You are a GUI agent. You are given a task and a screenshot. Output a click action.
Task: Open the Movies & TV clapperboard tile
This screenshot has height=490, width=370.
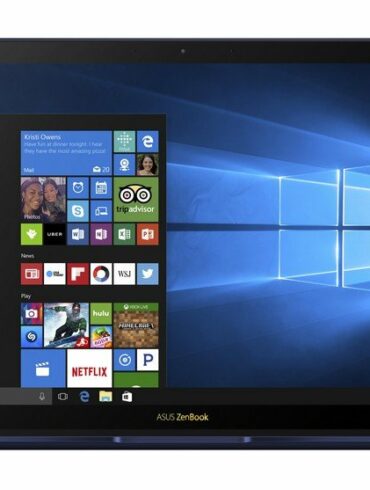coord(43,368)
